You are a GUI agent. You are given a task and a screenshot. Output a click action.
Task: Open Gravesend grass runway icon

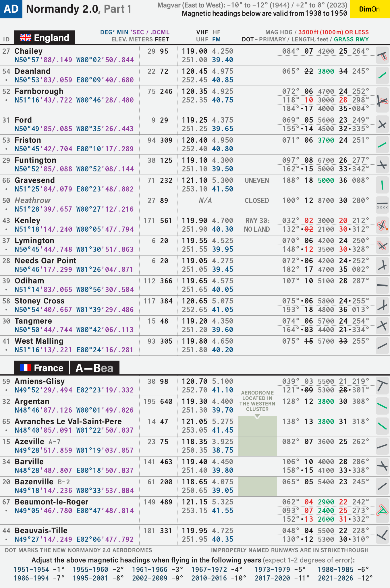click(382, 185)
